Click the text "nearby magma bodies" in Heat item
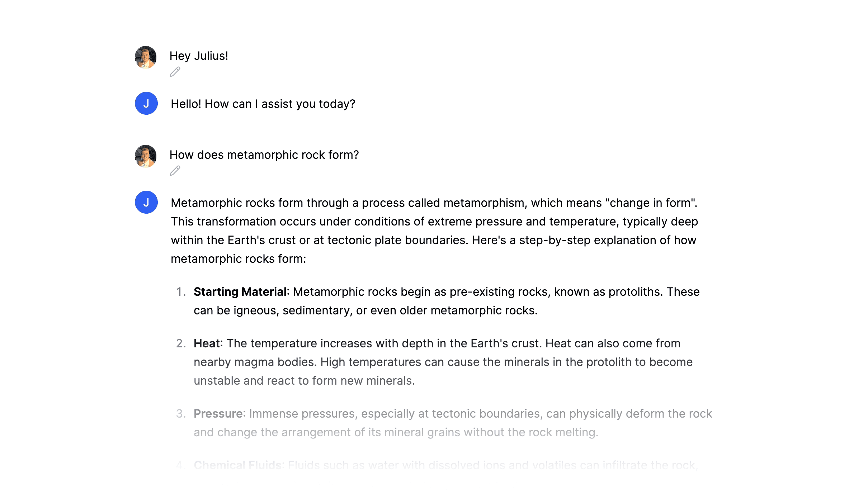The width and height of the screenshot is (868, 499). tap(255, 362)
